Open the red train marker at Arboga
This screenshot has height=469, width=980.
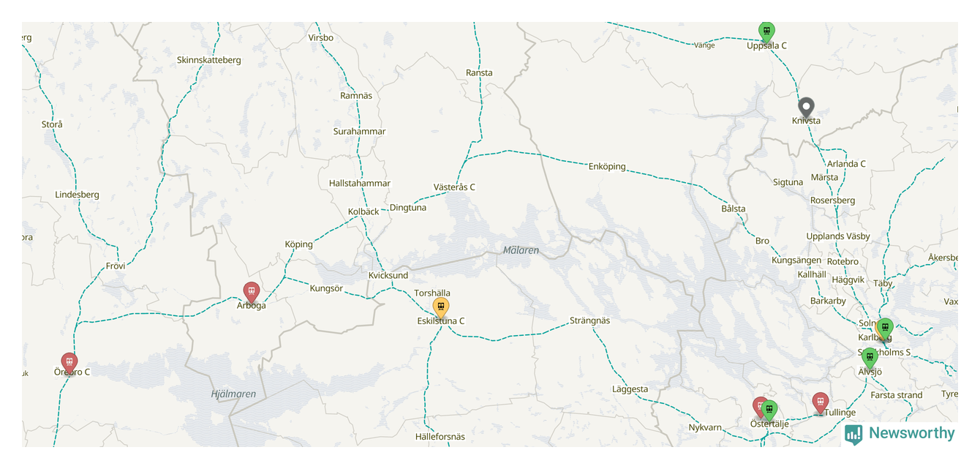coord(252,292)
